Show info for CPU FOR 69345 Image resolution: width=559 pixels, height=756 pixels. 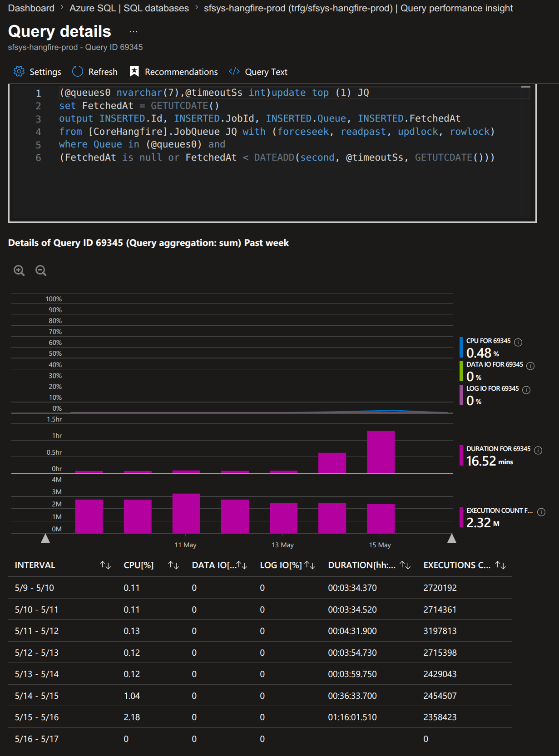tap(518, 343)
